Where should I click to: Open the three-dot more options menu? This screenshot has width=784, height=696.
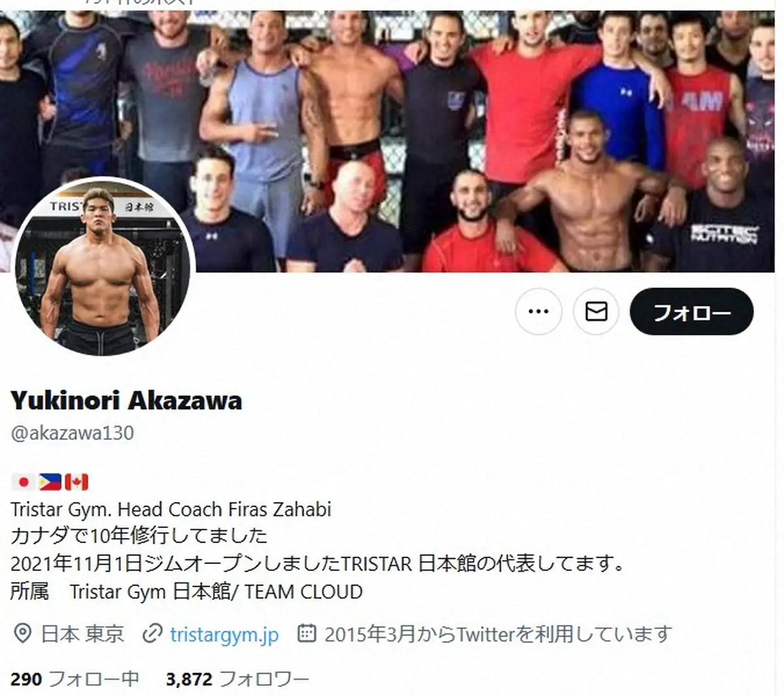[x=538, y=311]
